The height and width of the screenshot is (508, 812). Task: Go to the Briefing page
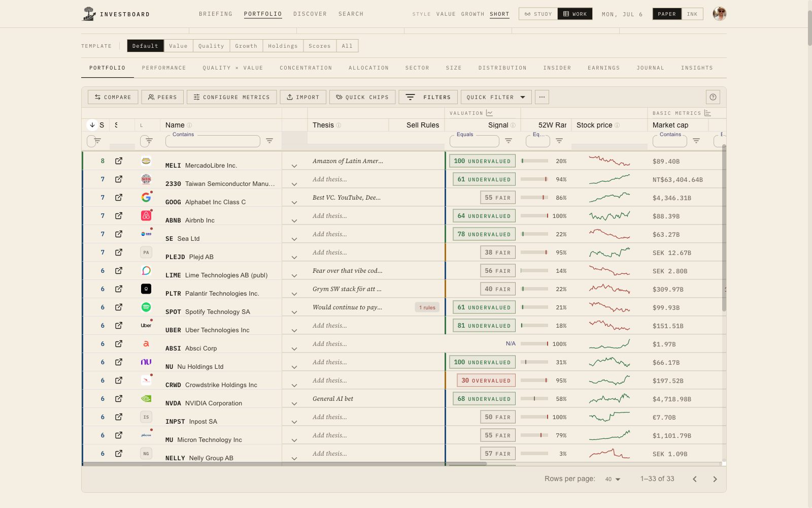pyautogui.click(x=216, y=14)
